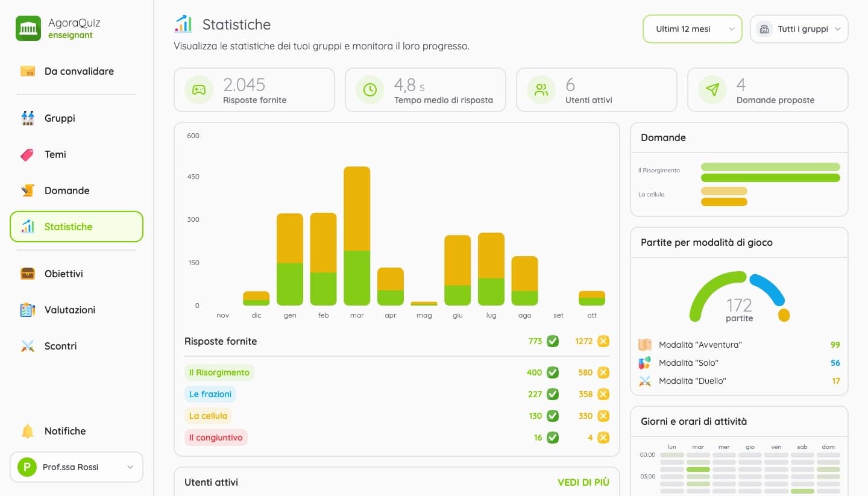Click the clipboard icon for Valutazioni
This screenshot has height=496, width=868.
28,310
